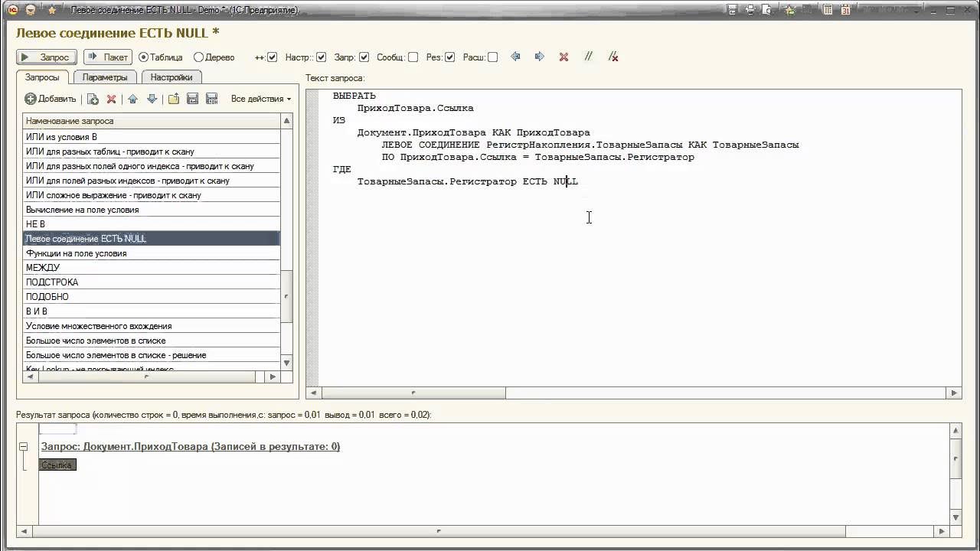Image resolution: width=980 pixels, height=551 pixels.
Task: Toggle the Настр checkbox
Action: [321, 57]
